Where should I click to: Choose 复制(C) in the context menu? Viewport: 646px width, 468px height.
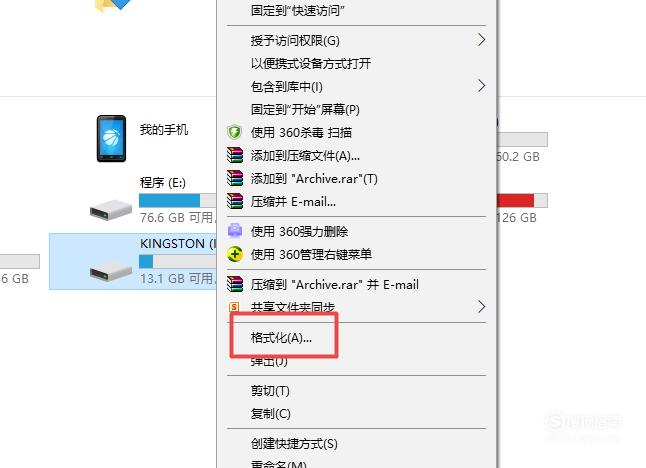tap(271, 414)
